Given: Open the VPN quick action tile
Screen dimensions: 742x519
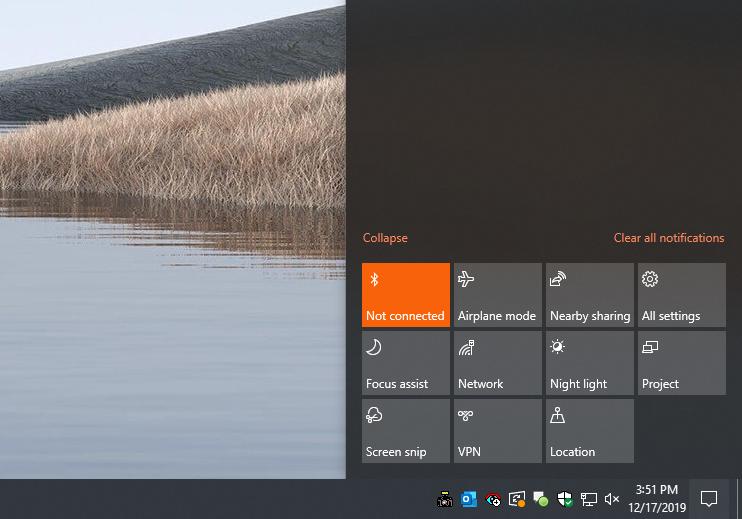Looking at the screenshot, I should click(497, 431).
